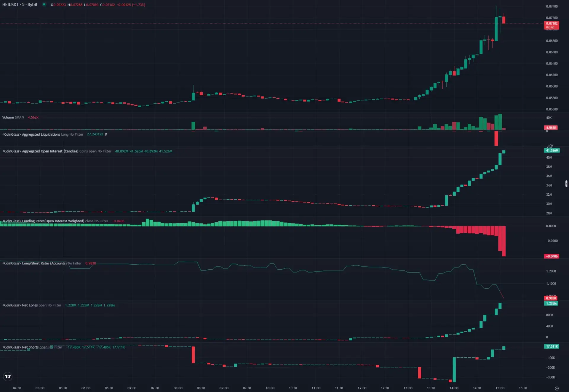This screenshot has height=392, width=569.
Task: Click the -0.00125 (-1.73%) change value
Action: pos(131,5)
